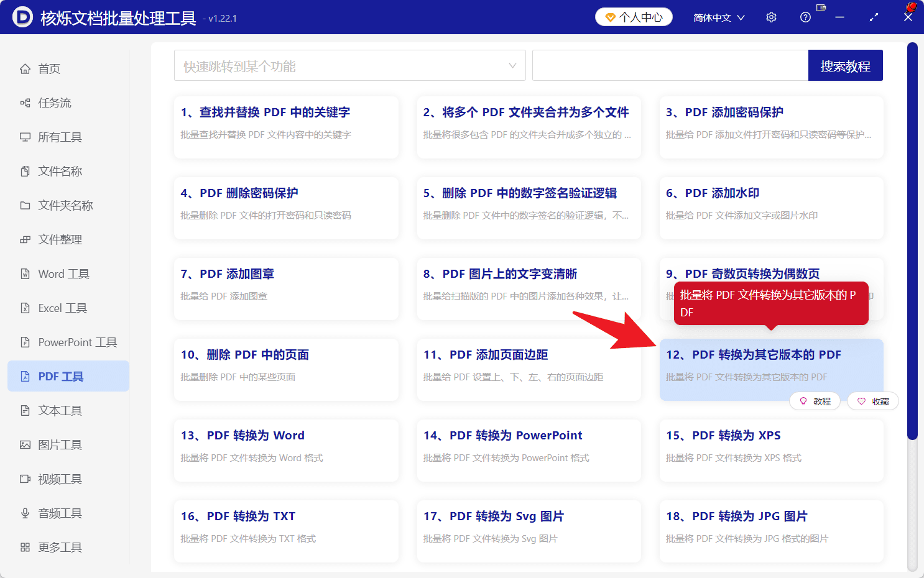Click the microphone icon beside 音频工具
The width and height of the screenshot is (924, 578).
(25, 513)
